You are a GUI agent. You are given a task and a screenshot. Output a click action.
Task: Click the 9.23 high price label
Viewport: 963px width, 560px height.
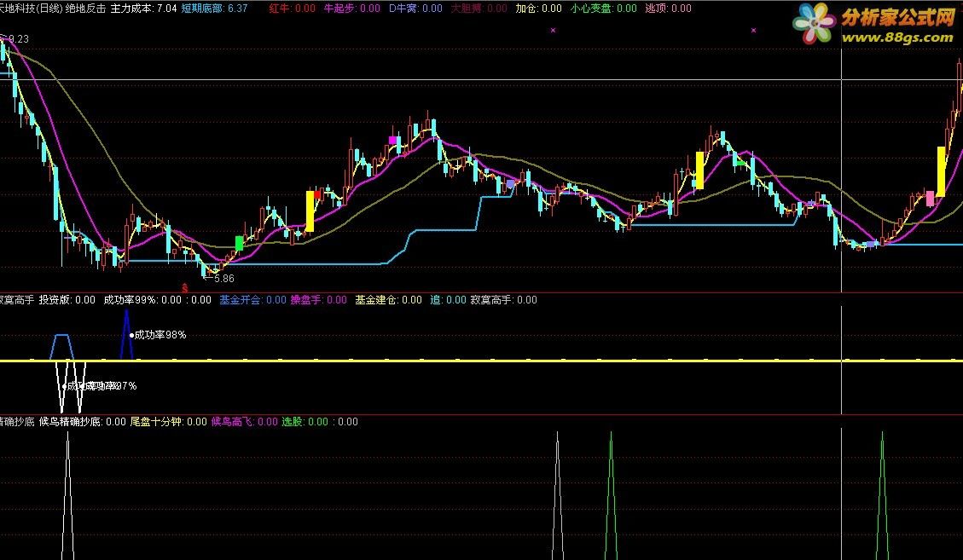pyautogui.click(x=19, y=38)
